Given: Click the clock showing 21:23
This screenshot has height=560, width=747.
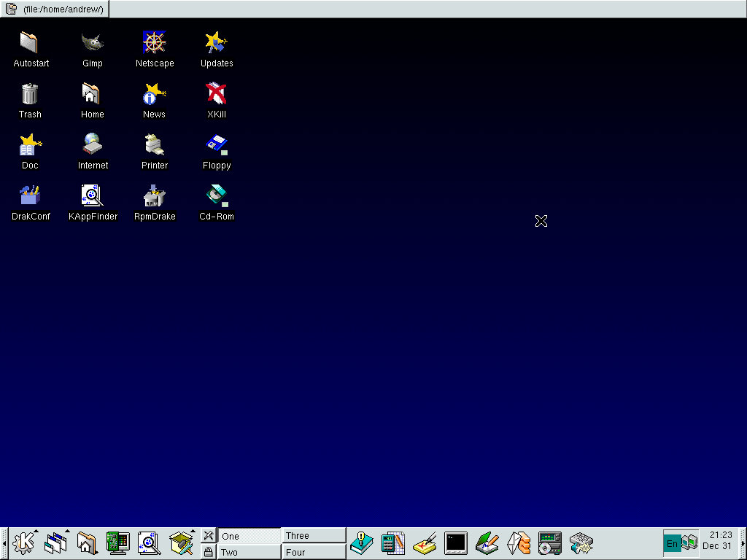Looking at the screenshot, I should click(x=719, y=540).
